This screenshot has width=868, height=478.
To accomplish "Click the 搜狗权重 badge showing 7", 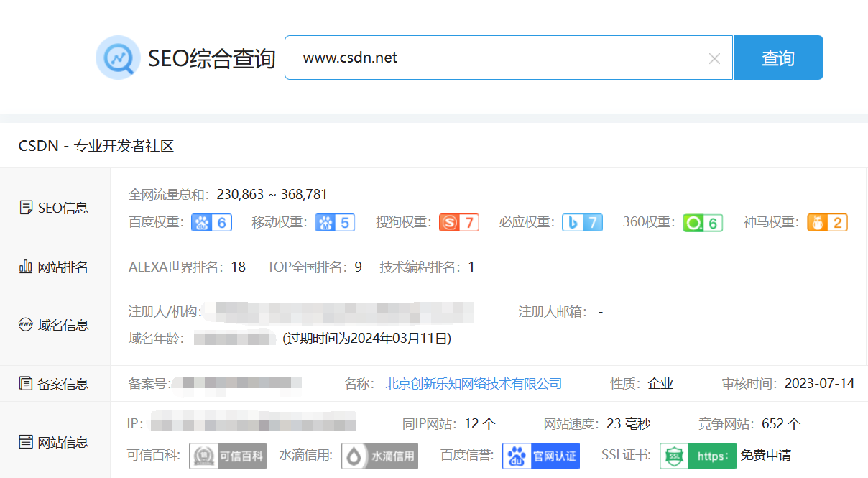I will click(459, 223).
